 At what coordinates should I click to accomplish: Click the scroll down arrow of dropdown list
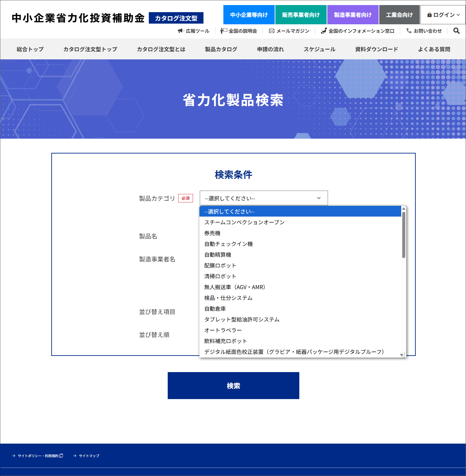pos(402,355)
